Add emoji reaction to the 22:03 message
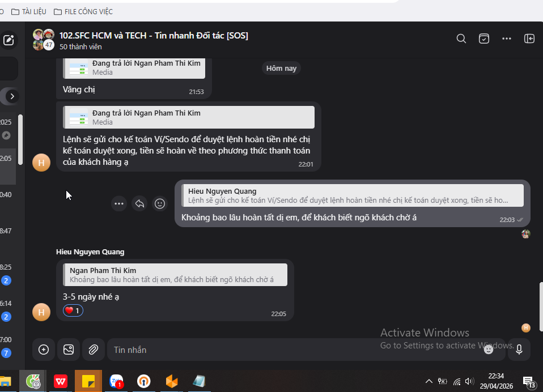Screen dimensions: 543x392 (x=160, y=204)
